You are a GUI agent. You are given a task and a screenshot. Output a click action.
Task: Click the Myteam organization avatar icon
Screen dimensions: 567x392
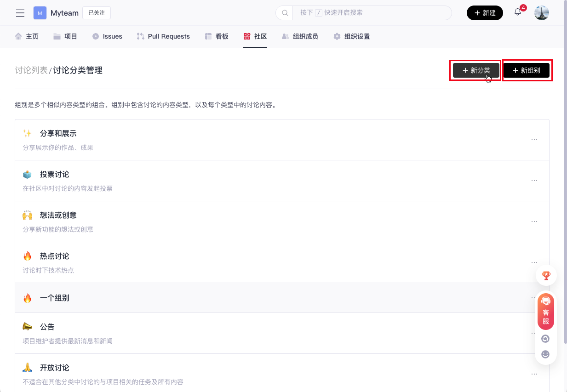(40, 13)
